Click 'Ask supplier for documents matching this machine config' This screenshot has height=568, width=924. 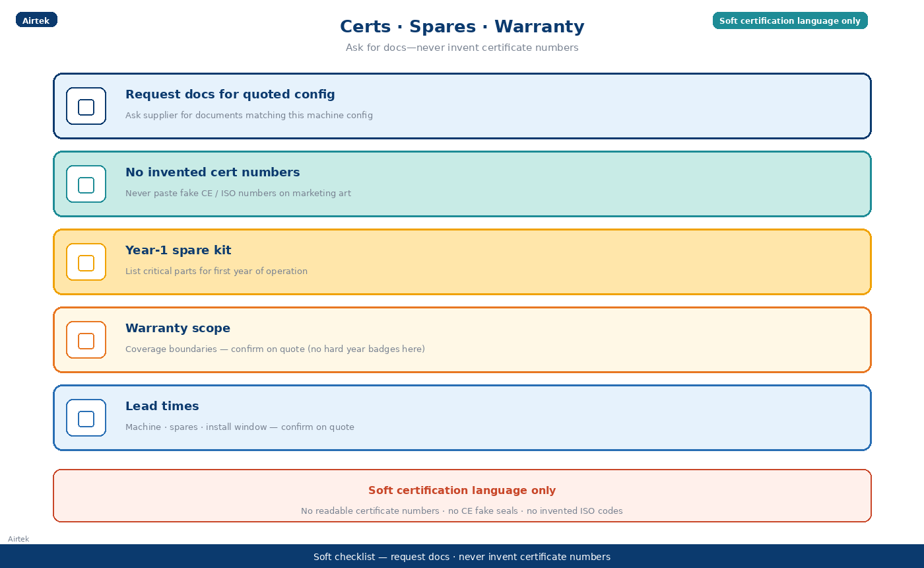249,116
